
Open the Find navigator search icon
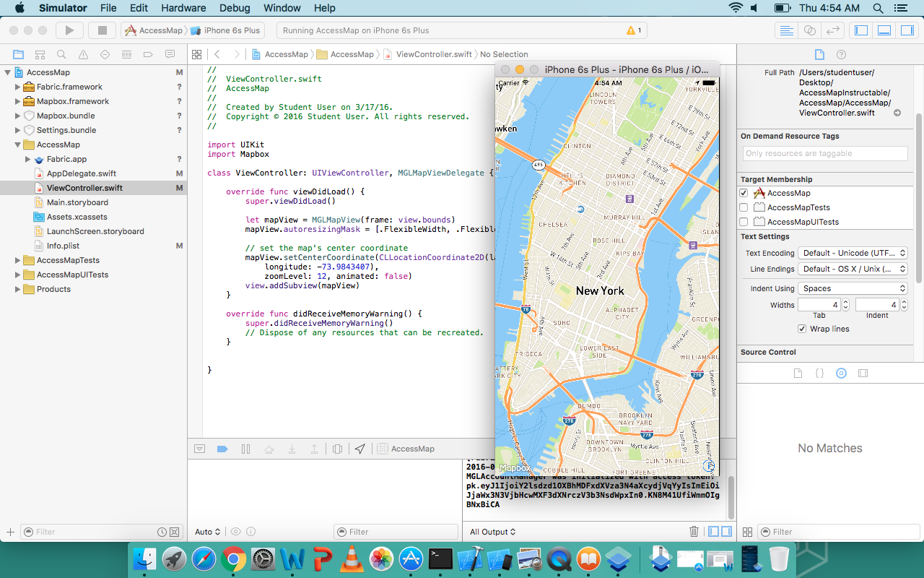click(61, 54)
